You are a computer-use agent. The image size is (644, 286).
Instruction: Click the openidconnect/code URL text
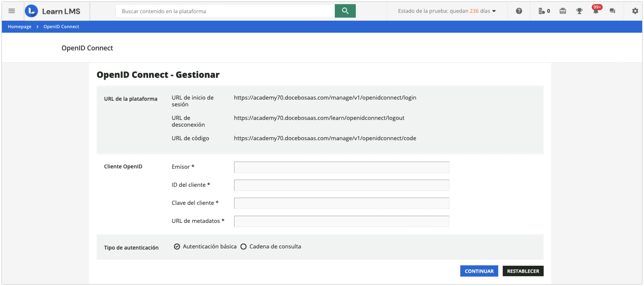pyautogui.click(x=325, y=138)
